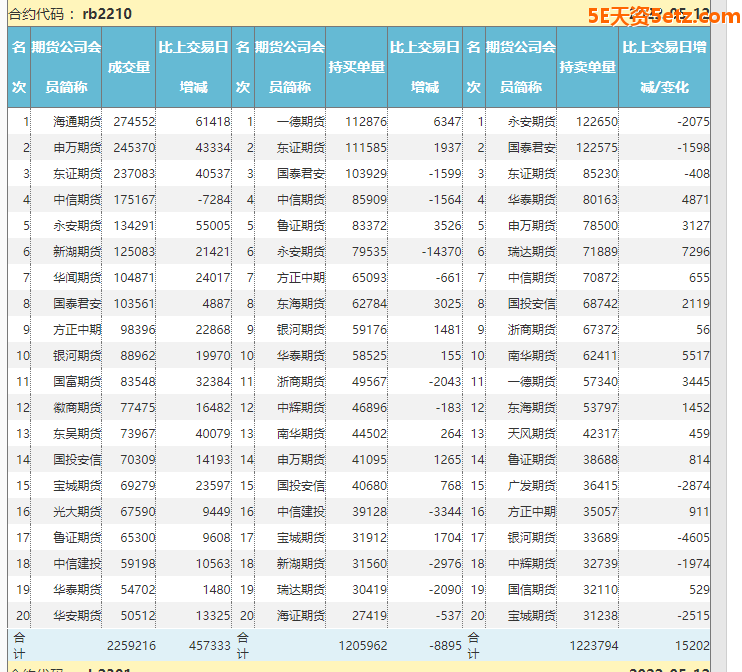Viewport: 742px width, 672px height.
Task: Click volume value 70309
Action: pyautogui.click(x=137, y=460)
